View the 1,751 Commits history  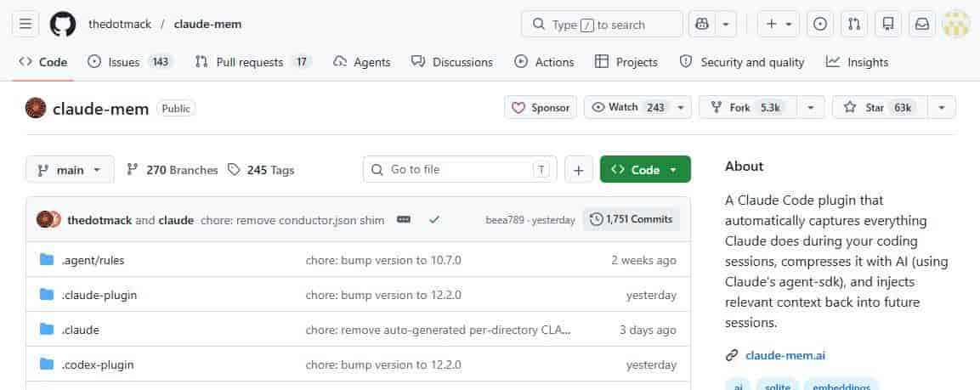pos(631,219)
